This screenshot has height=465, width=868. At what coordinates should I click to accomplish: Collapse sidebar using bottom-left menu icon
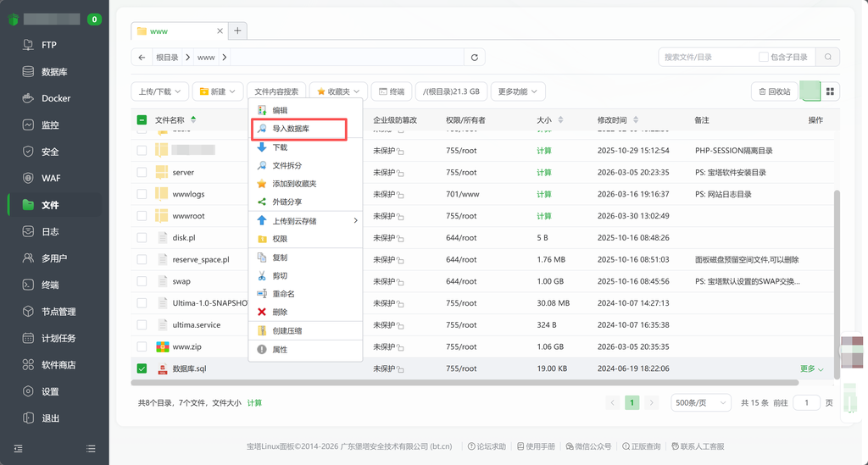tap(19, 448)
